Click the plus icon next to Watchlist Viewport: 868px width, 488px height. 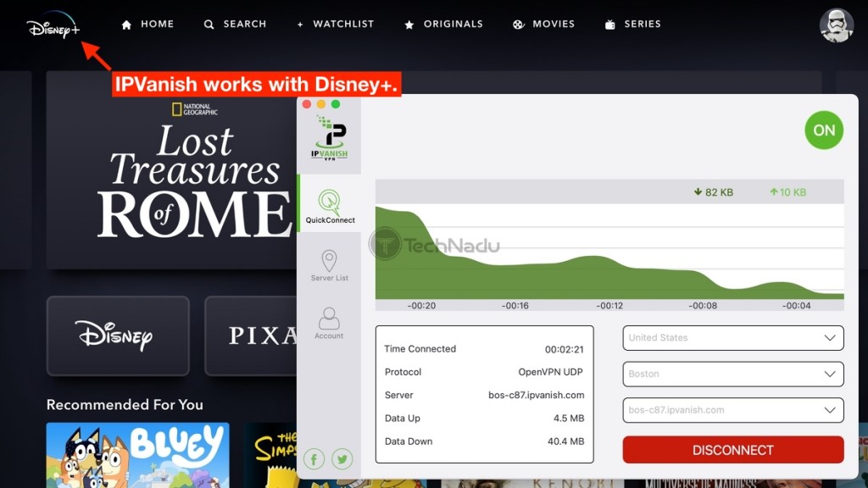coord(300,25)
